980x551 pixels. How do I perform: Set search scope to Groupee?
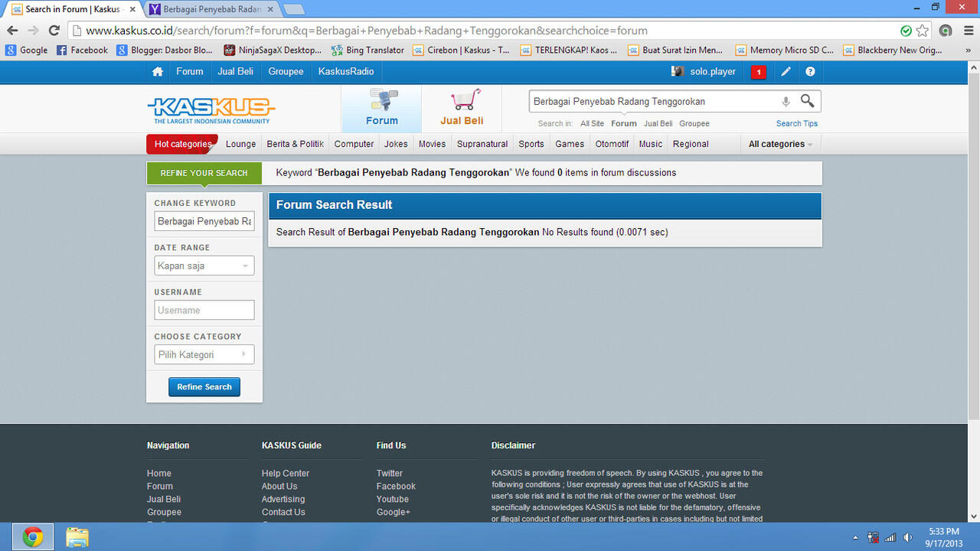click(x=694, y=123)
